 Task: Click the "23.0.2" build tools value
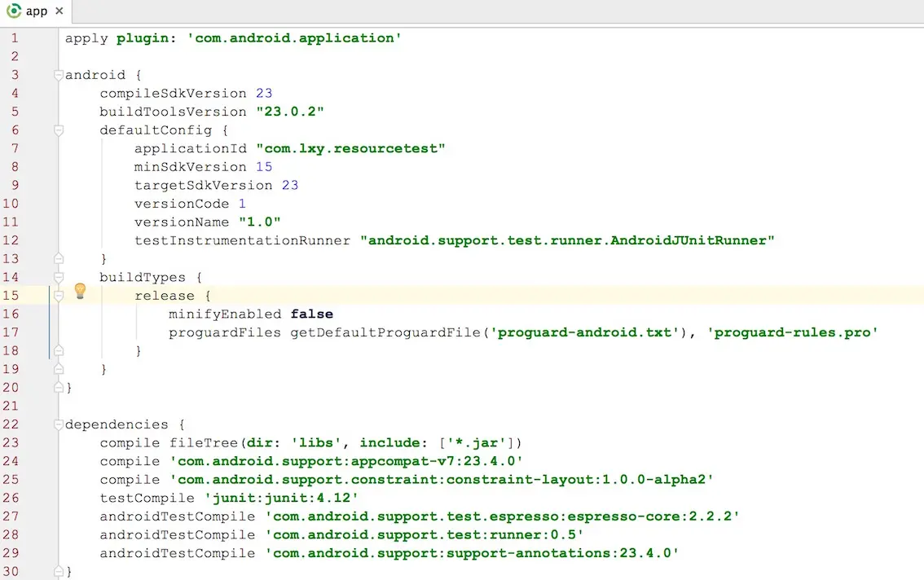click(x=290, y=112)
